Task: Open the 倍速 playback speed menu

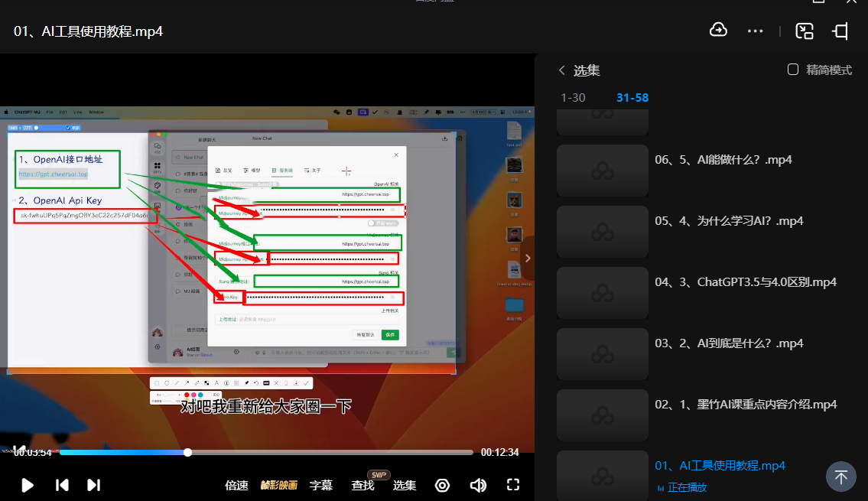Action: (236, 485)
